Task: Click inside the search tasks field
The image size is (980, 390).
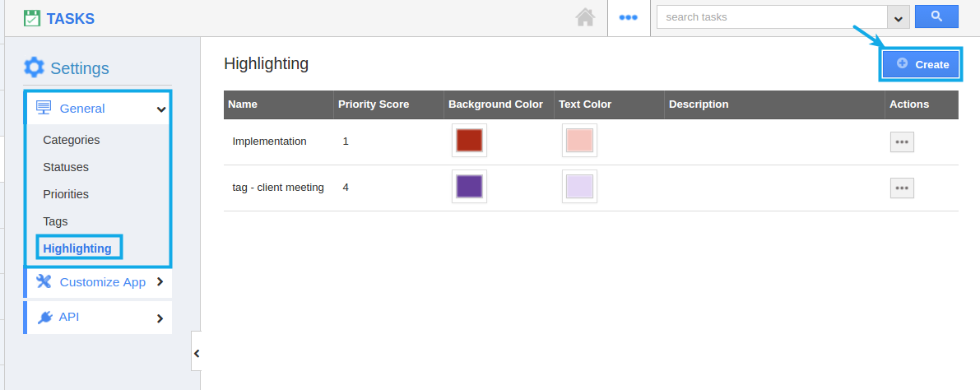Action: [771, 17]
